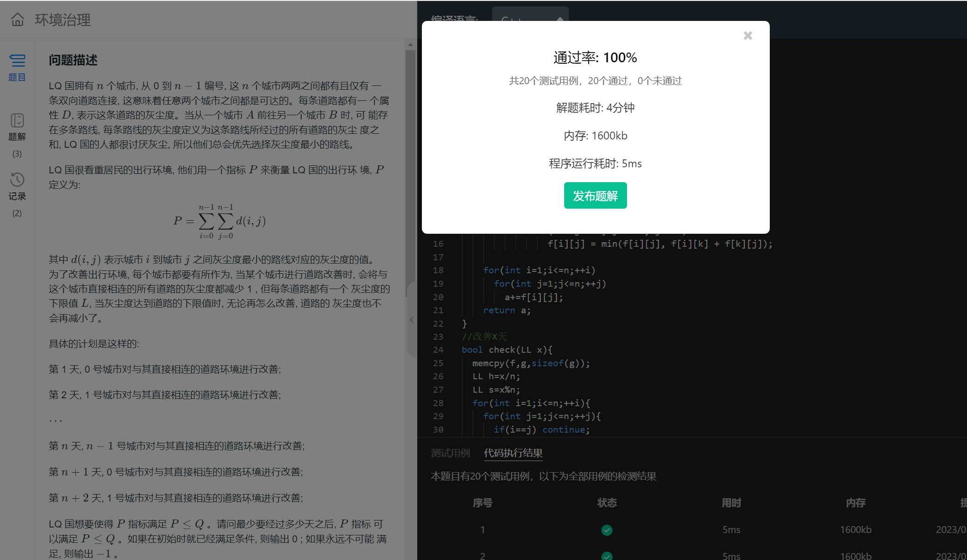Image resolution: width=967 pixels, height=560 pixels.
Task: Collapse the problem panel with arrow
Action: point(412,320)
